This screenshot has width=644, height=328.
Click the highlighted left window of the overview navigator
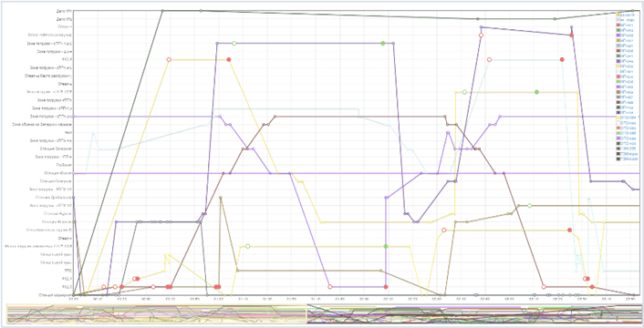157,313
